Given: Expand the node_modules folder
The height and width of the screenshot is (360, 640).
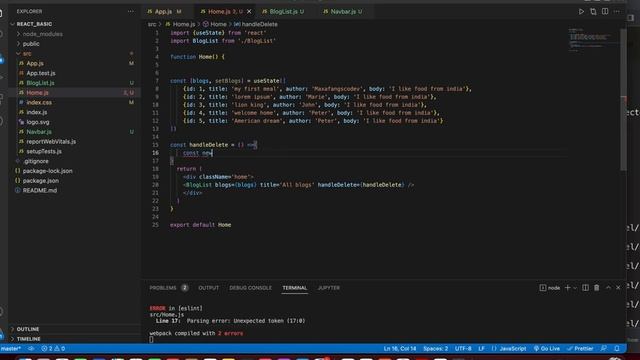Looking at the screenshot, I should (42, 34).
